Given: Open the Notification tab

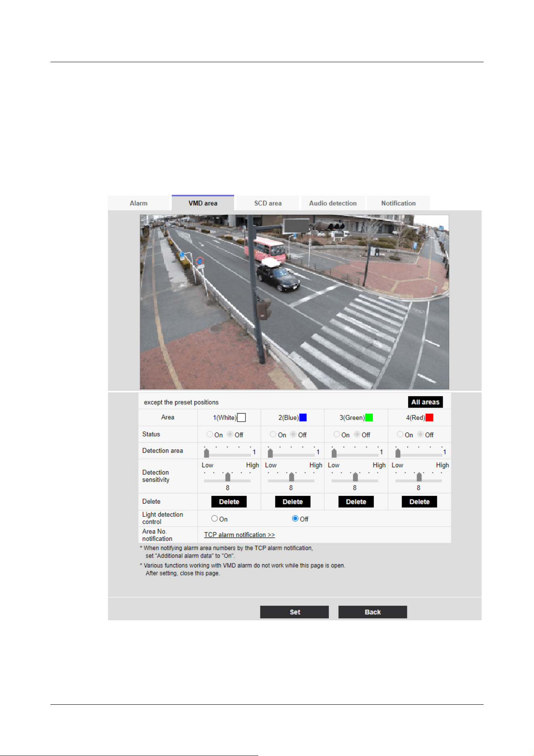Looking at the screenshot, I should pyautogui.click(x=398, y=203).
